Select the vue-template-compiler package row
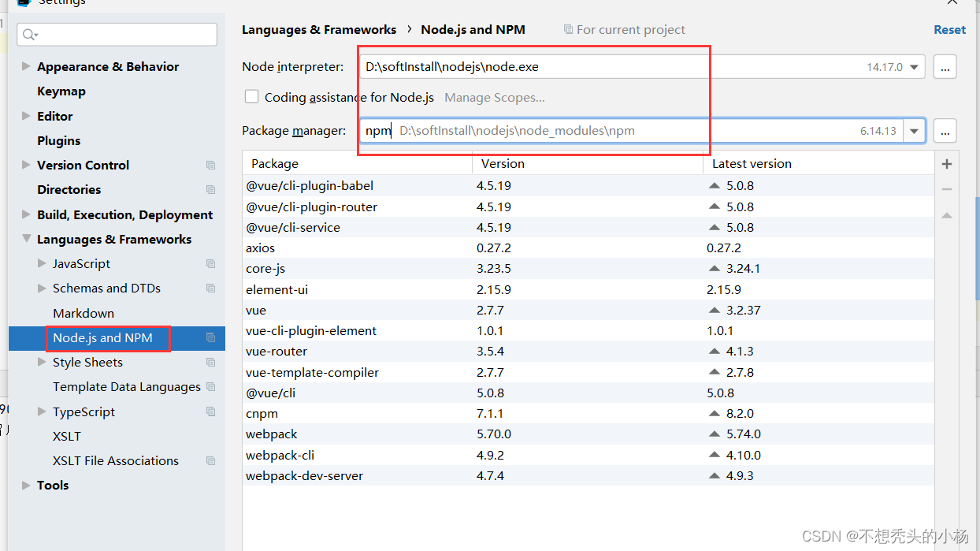The height and width of the screenshot is (551, 980). click(x=588, y=373)
